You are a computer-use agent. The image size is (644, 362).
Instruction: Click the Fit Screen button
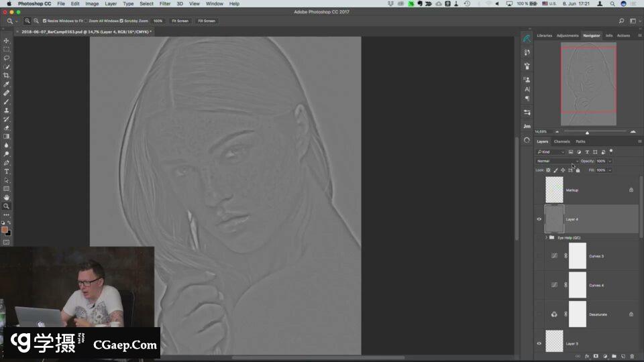coord(180,21)
